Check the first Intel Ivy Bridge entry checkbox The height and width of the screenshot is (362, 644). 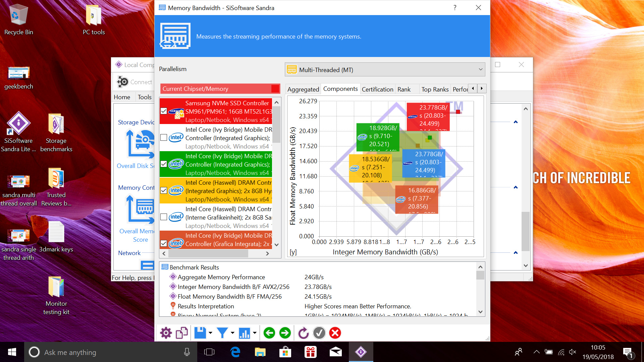pyautogui.click(x=164, y=138)
